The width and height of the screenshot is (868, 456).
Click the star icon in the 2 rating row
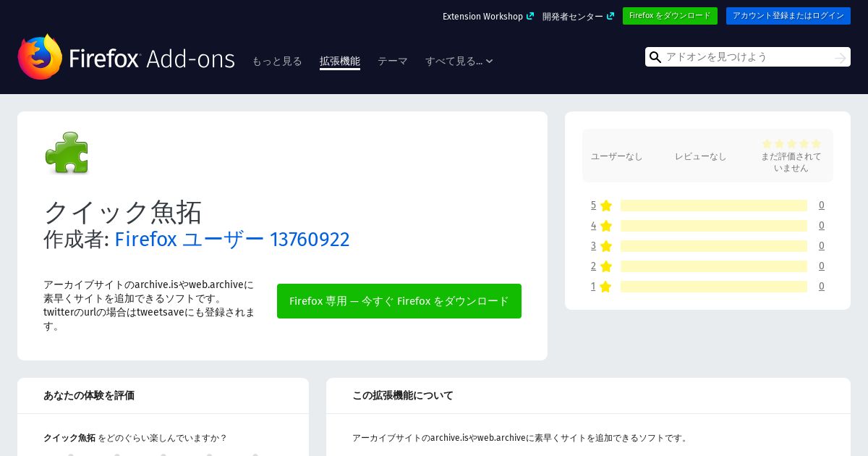[x=606, y=266]
